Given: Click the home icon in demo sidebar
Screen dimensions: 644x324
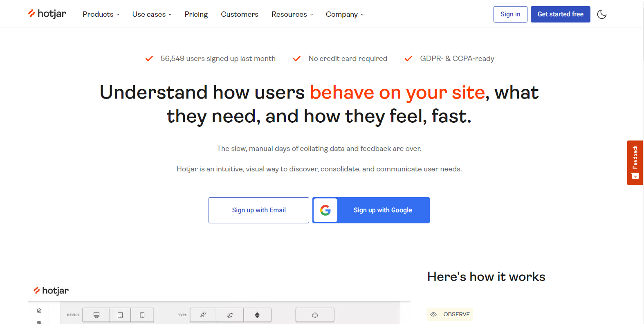Looking at the screenshot, I should [x=39, y=310].
